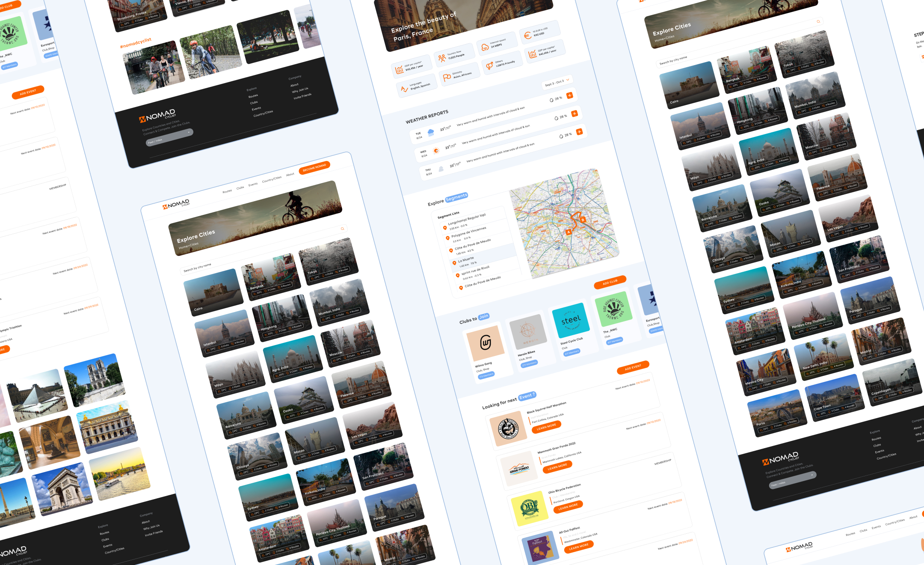
Task: Select Longchamp (Regular lap) segment
Action: pos(466,219)
